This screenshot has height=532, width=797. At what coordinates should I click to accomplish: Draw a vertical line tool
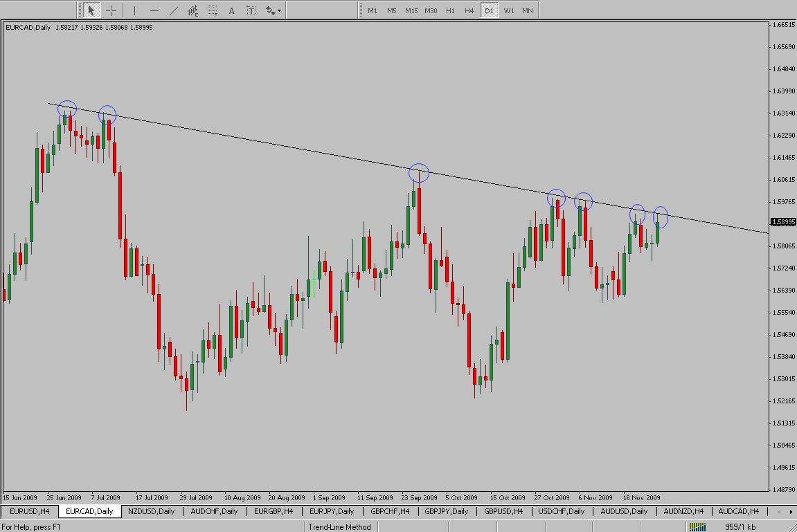tap(134, 10)
